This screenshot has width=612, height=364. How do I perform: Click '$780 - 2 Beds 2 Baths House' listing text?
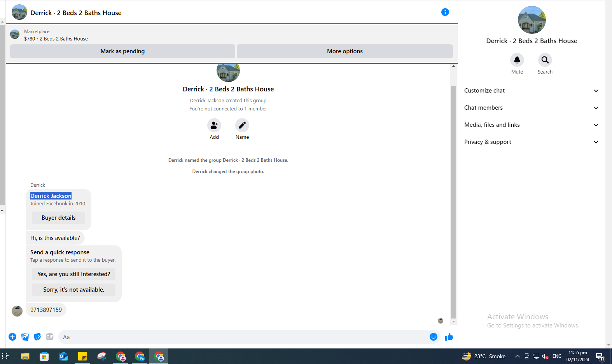56,39
